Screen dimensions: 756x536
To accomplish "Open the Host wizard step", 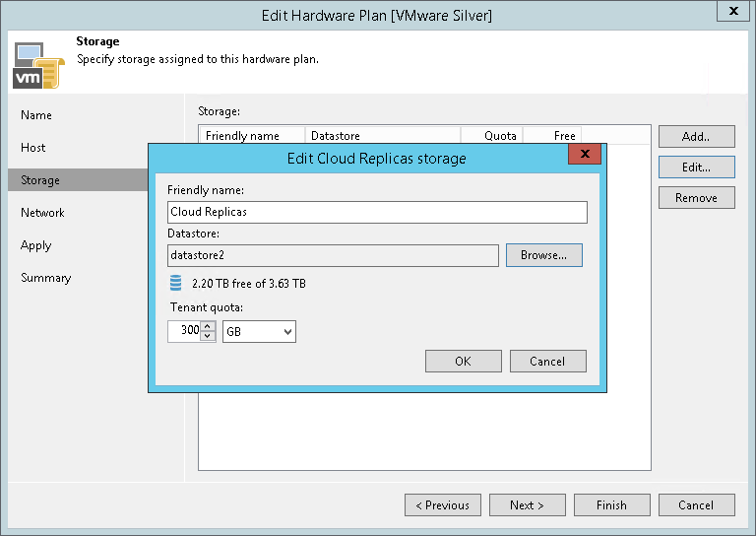I will tap(32, 148).
